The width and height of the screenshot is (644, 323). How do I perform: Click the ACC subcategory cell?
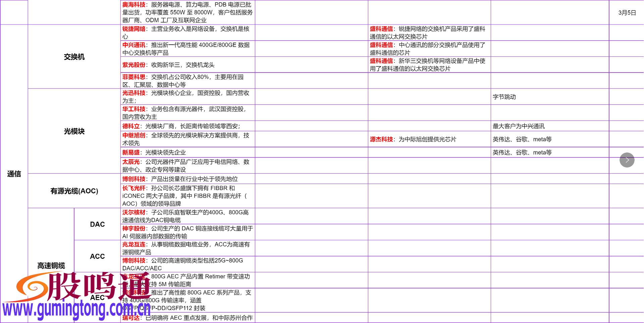coord(97,256)
